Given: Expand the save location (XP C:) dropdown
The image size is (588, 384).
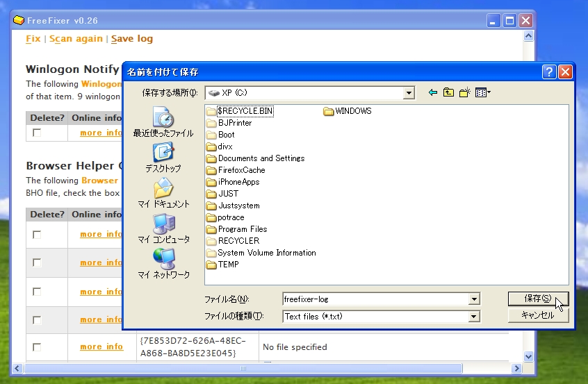Looking at the screenshot, I should (x=409, y=93).
